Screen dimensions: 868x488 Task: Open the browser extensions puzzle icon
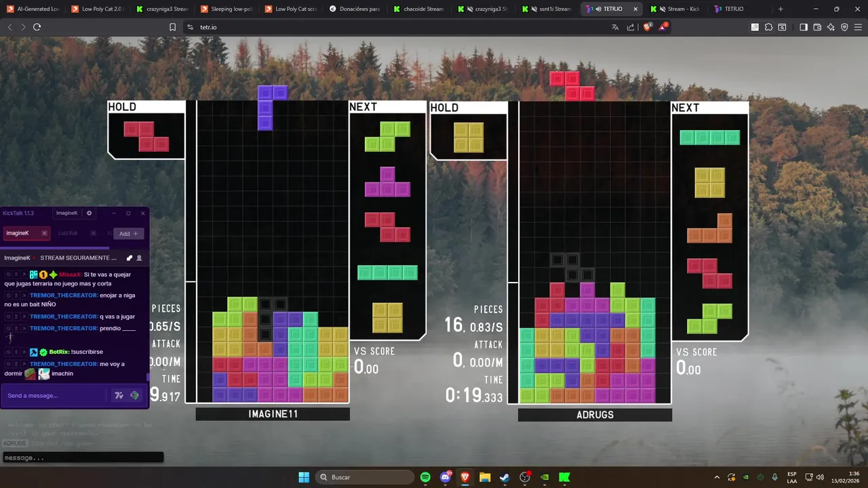(768, 27)
